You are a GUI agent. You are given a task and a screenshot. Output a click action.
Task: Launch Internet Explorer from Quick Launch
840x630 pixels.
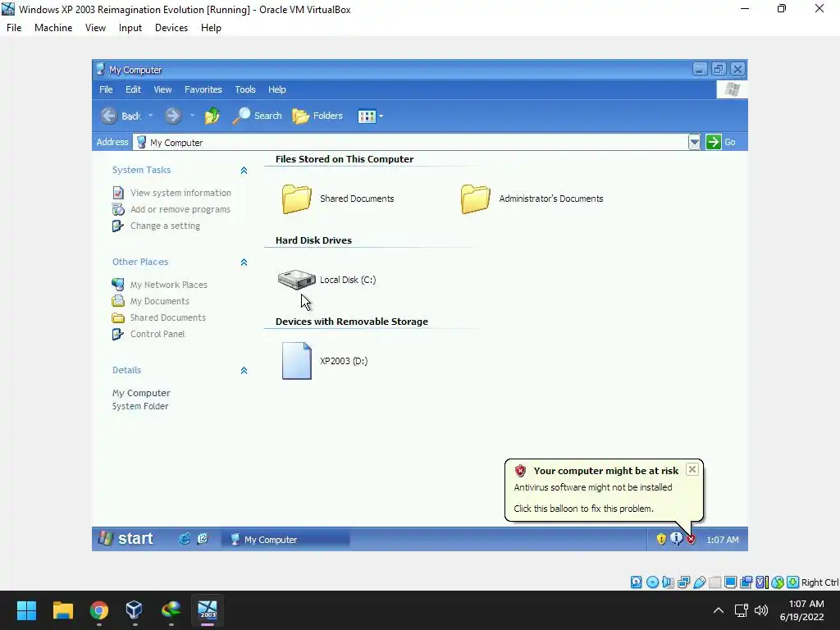tap(184, 539)
